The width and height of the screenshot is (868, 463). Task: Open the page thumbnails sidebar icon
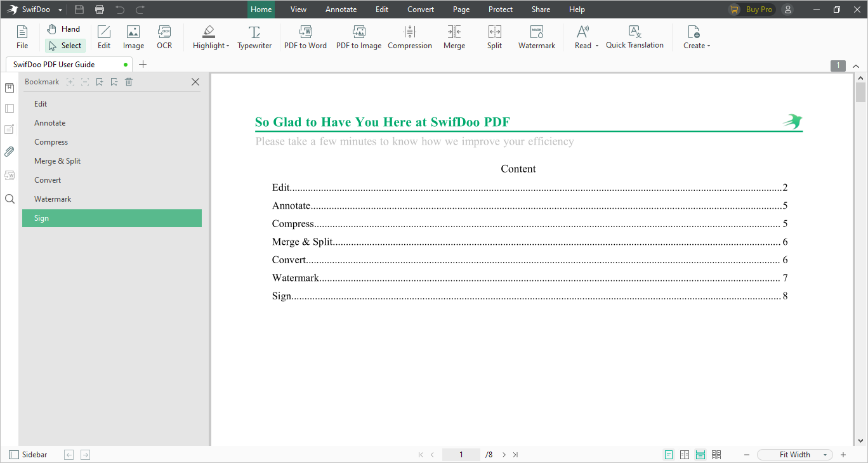[10, 108]
